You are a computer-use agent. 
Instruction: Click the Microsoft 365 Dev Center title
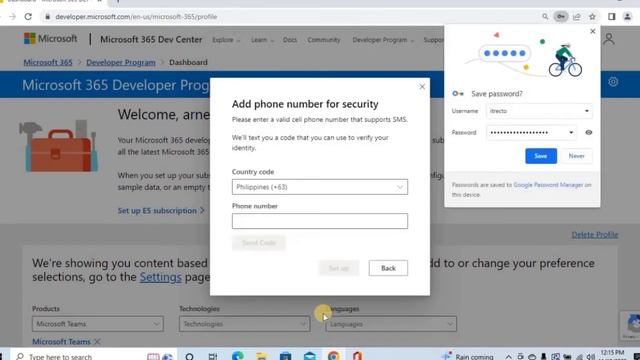(151, 40)
